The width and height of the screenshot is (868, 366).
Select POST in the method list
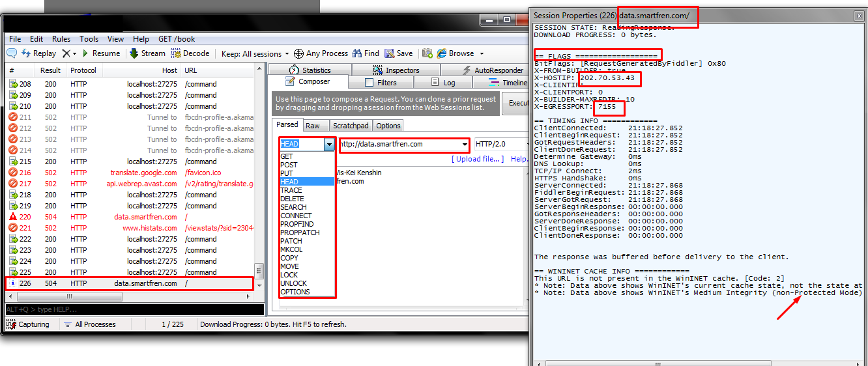point(307,165)
